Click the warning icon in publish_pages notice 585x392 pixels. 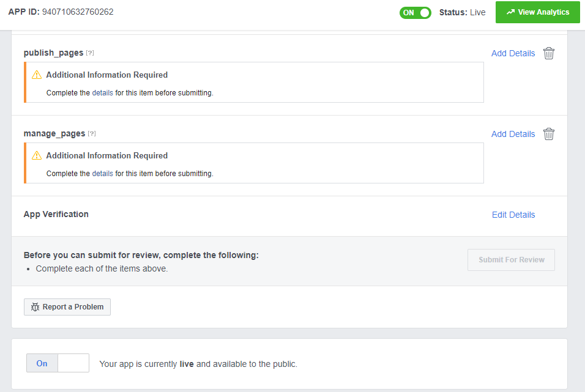click(x=37, y=75)
